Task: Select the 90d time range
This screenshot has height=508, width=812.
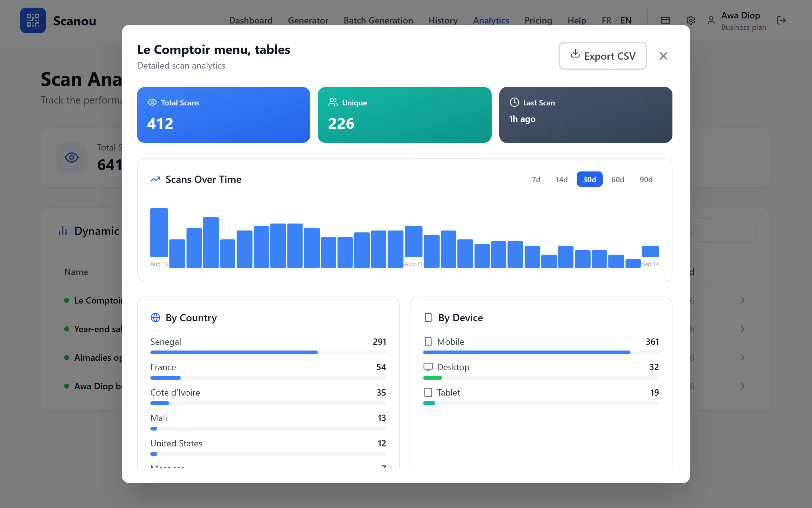Action: [x=646, y=179]
